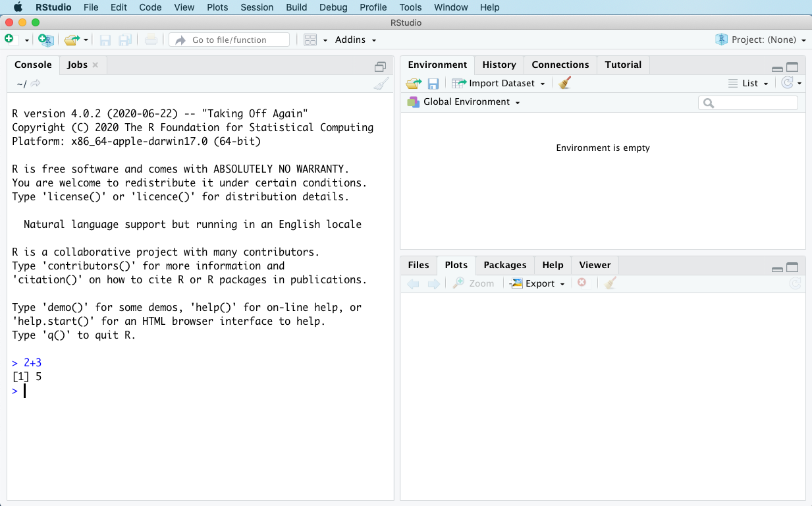Image resolution: width=812 pixels, height=506 pixels.
Task: Switch to the History tab
Action: [x=499, y=65]
